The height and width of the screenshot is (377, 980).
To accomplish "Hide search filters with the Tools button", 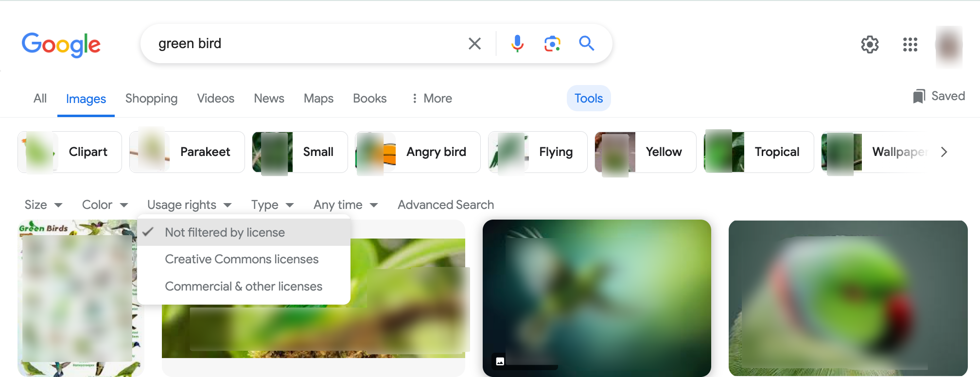I will 589,98.
